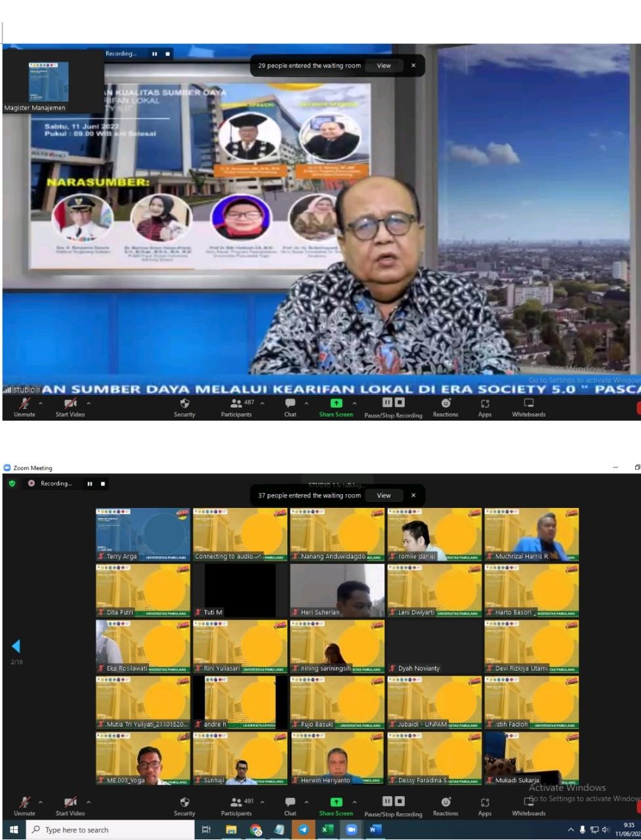
Task: View the 37 people in waiting room
Action: pyautogui.click(x=384, y=495)
